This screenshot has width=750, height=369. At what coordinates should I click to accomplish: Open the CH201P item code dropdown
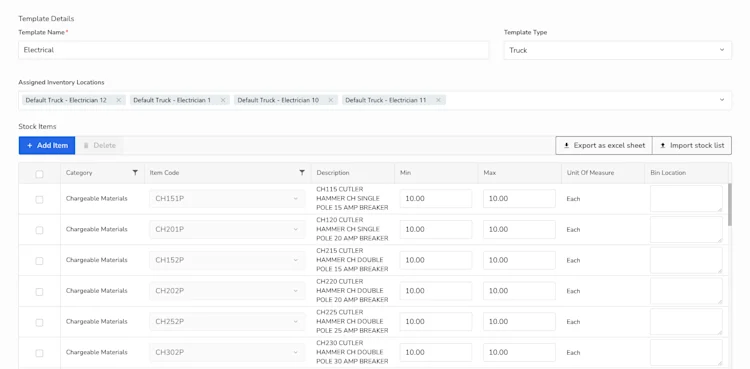click(x=227, y=229)
